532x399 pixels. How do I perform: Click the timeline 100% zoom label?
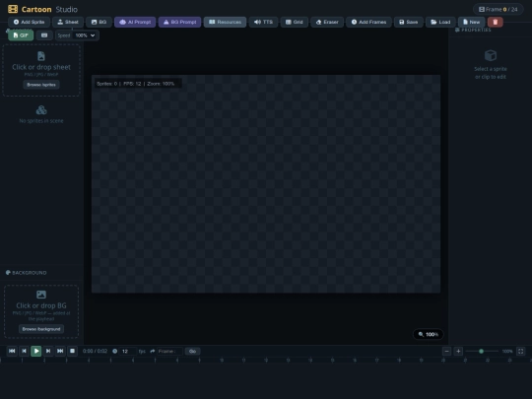[x=507, y=351]
